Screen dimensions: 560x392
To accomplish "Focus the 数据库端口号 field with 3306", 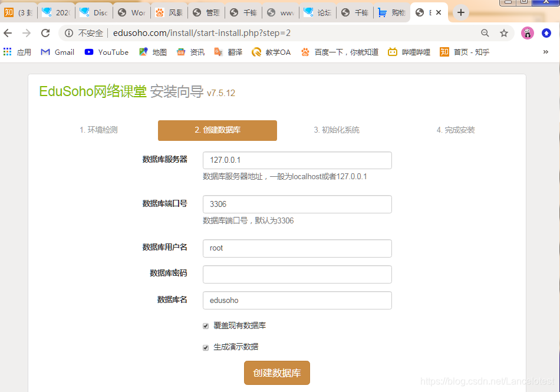I will click(x=297, y=204).
